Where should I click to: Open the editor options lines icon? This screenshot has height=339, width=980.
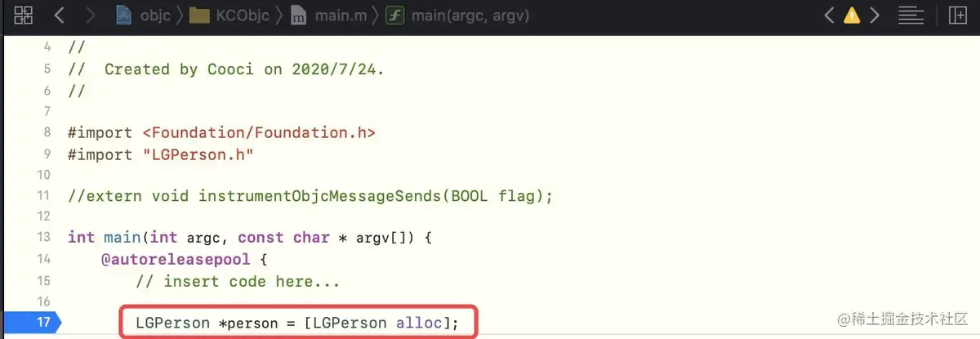911,15
